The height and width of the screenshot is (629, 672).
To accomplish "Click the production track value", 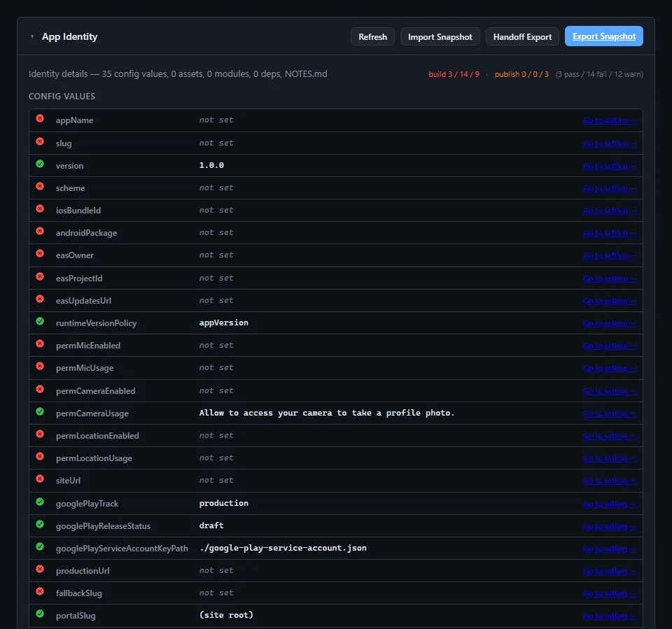I will pos(223,503).
